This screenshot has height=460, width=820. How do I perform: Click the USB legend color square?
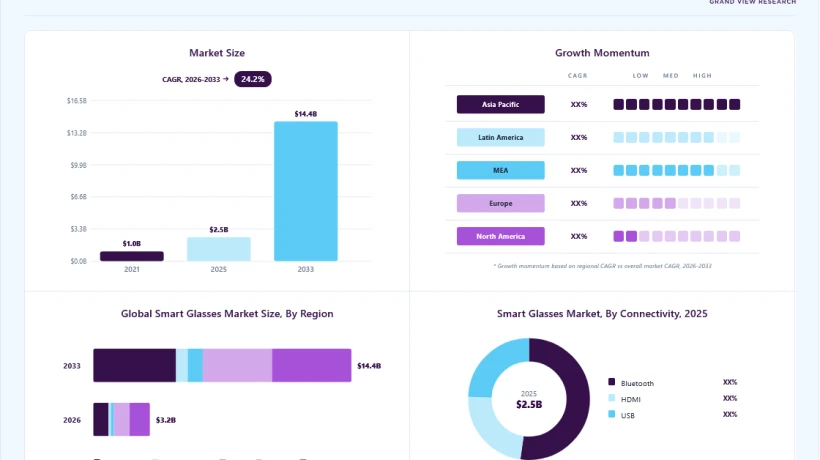pyautogui.click(x=611, y=415)
